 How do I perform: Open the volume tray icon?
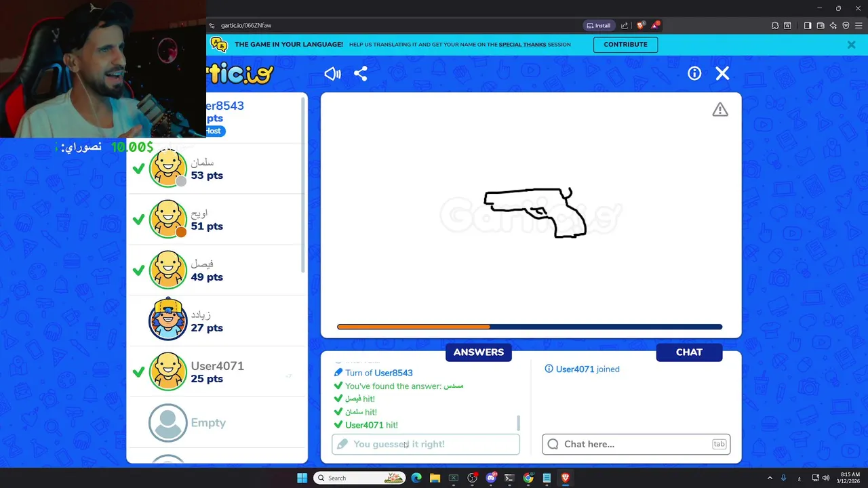point(826,478)
